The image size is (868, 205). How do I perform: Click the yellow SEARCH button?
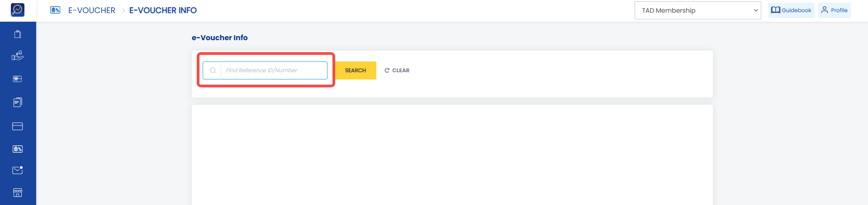coord(356,70)
